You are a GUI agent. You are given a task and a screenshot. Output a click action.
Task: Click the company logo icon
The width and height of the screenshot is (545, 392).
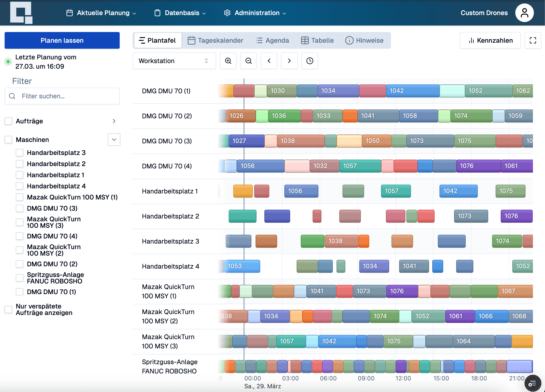click(x=21, y=13)
